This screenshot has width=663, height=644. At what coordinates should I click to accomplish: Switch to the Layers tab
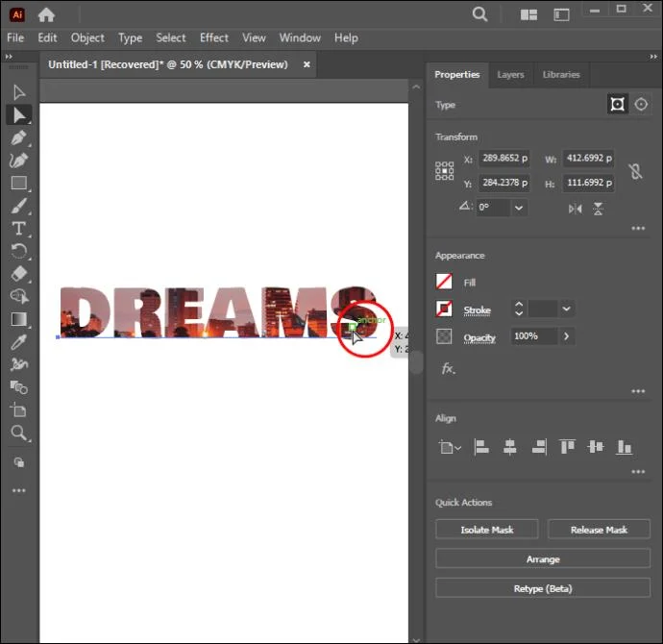point(510,74)
